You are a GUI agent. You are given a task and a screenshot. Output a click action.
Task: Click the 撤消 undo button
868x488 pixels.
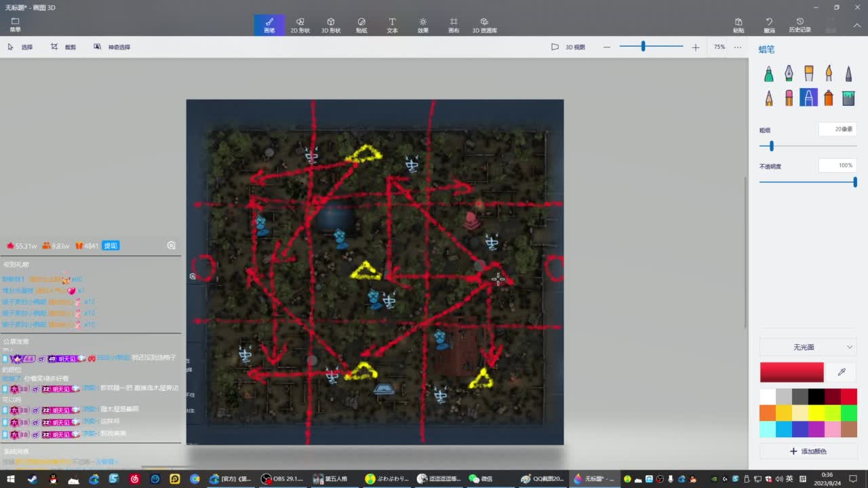tap(769, 25)
